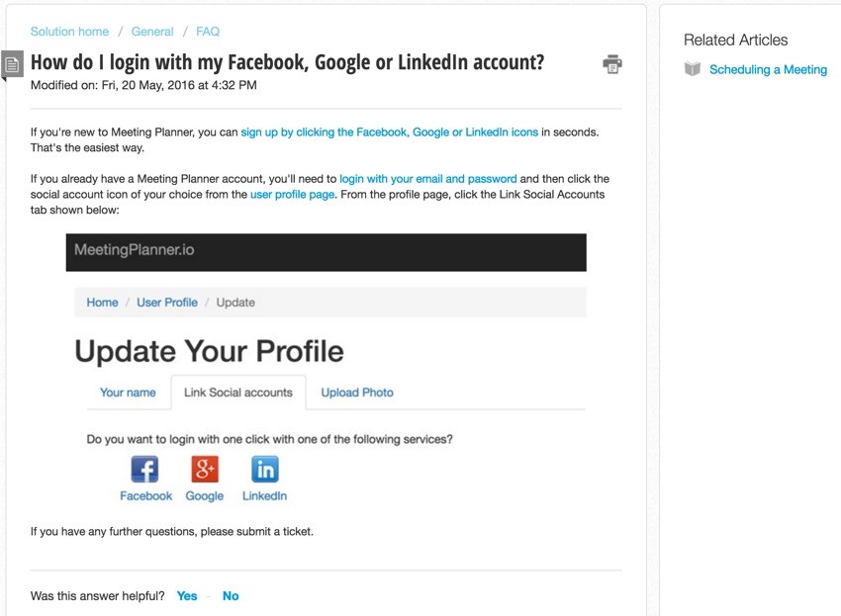The image size is (841, 616).
Task: Go to the General breadcrumb link
Action: point(152,32)
